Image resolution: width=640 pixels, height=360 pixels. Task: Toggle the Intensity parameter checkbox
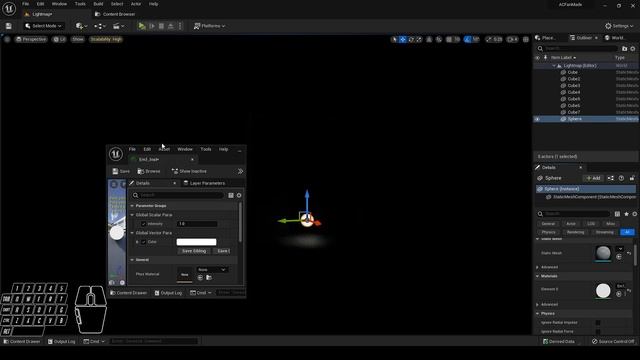click(143, 224)
